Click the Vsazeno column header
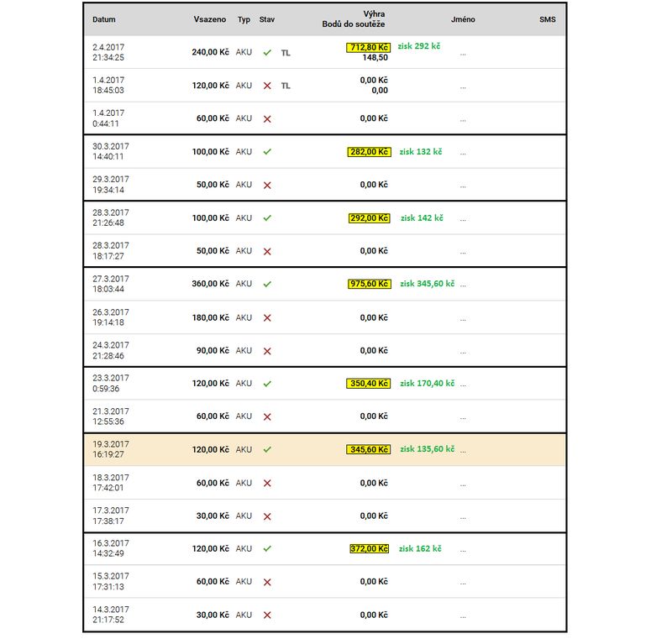Viewport: 672px width, 644px height. pos(210,19)
